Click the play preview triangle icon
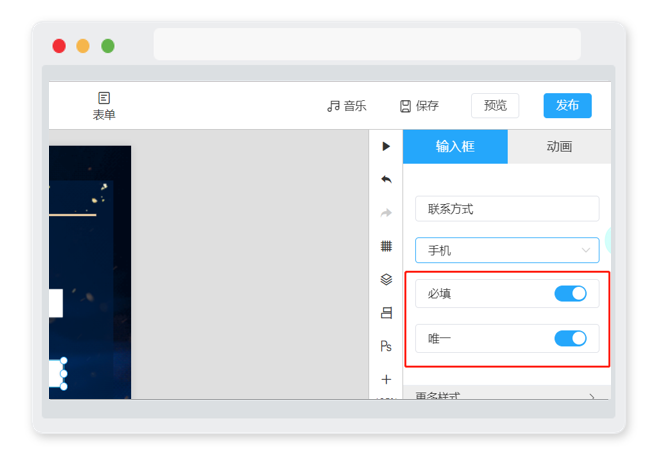The width and height of the screenshot is (660, 460). click(x=386, y=146)
